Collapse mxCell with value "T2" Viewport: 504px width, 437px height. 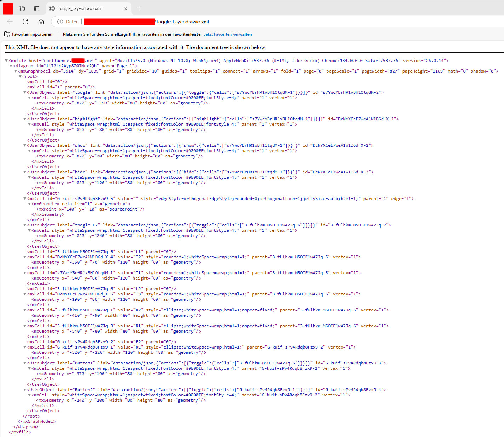(x=25, y=257)
